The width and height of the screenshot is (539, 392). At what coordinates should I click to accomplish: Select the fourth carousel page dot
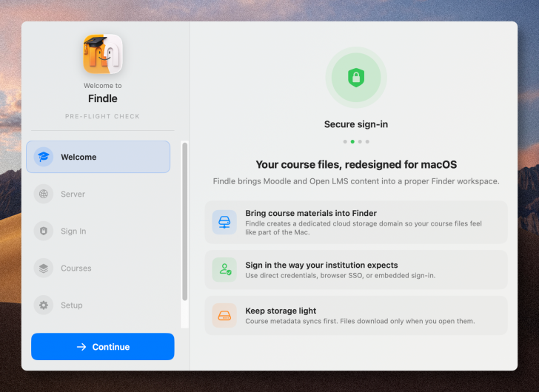coord(367,142)
